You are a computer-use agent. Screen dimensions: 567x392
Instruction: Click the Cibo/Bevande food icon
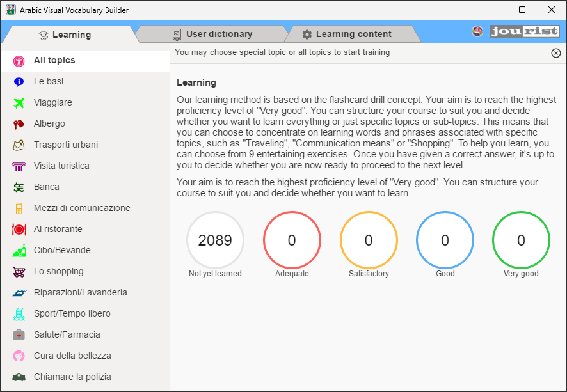point(19,251)
